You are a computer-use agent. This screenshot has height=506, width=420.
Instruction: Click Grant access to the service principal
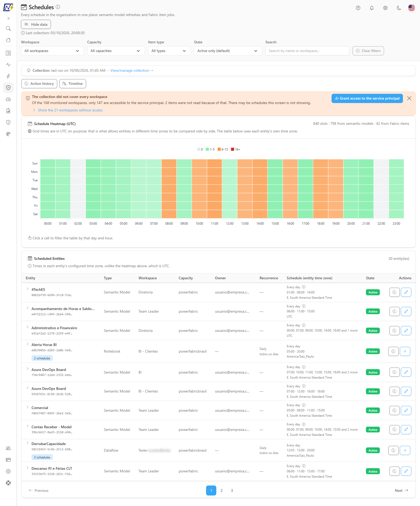coord(367,99)
